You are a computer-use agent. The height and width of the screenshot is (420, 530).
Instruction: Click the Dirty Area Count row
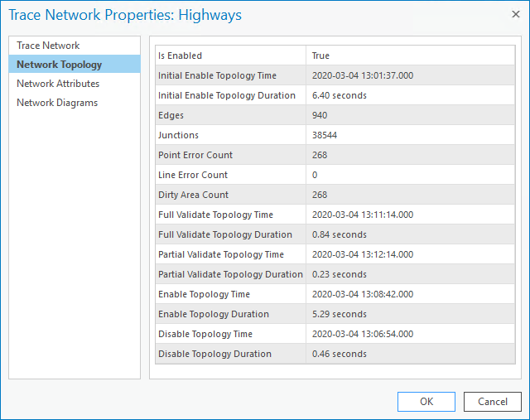232,195
